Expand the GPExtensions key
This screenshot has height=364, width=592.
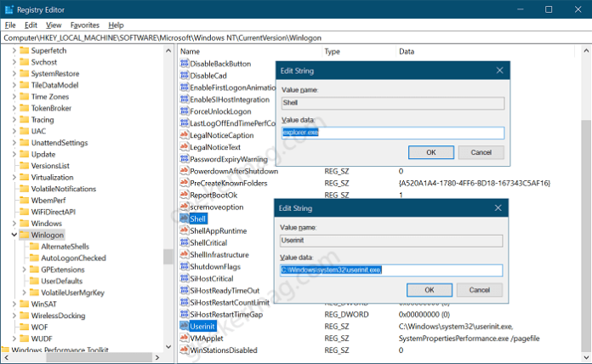(23, 270)
